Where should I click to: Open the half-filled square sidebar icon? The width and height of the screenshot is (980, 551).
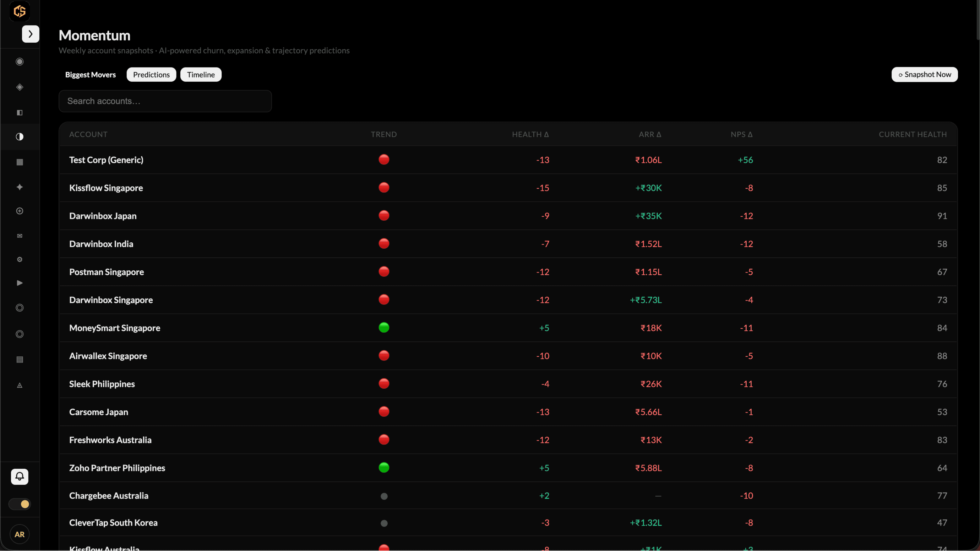(20, 113)
